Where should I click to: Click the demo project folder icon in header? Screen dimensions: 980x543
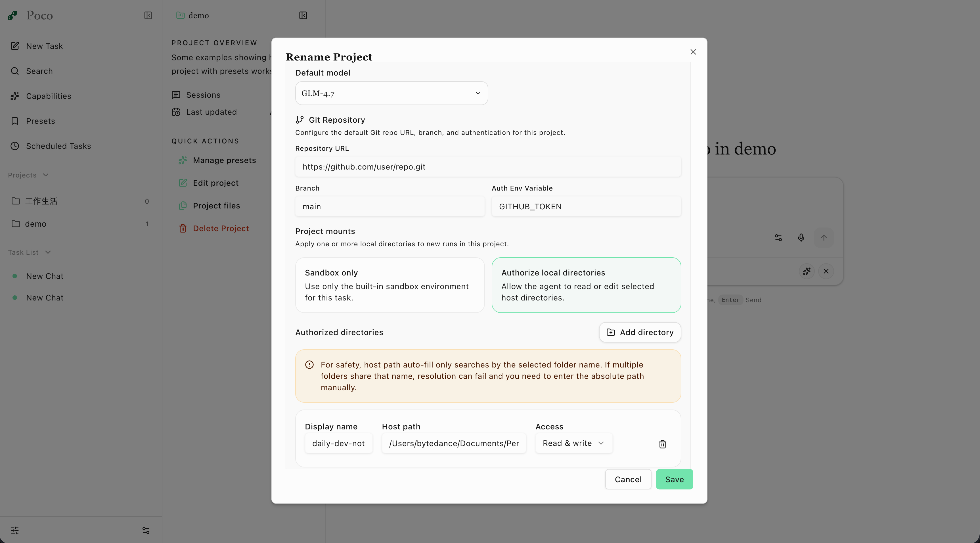pos(180,15)
